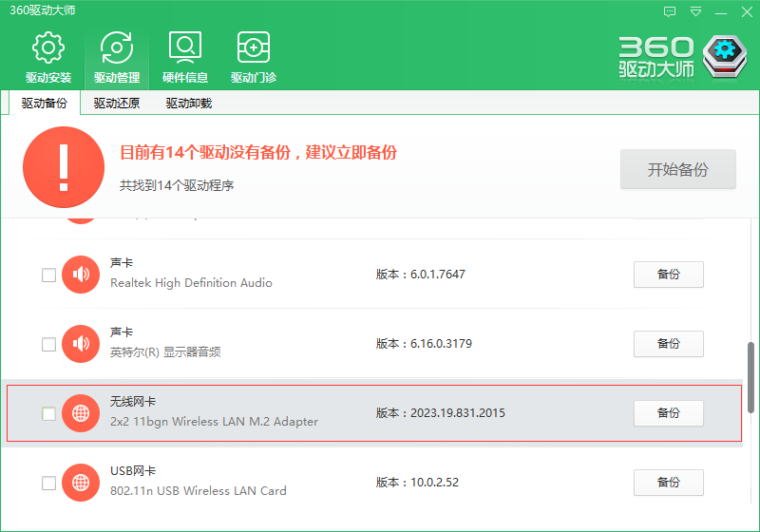The width and height of the screenshot is (760, 532).
Task: Click the 开始备份 button
Action: [677, 170]
